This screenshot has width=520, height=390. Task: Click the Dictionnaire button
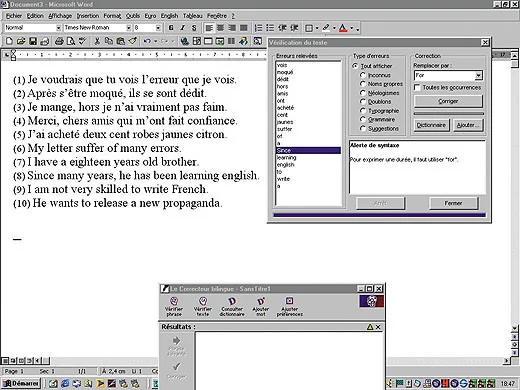click(431, 125)
